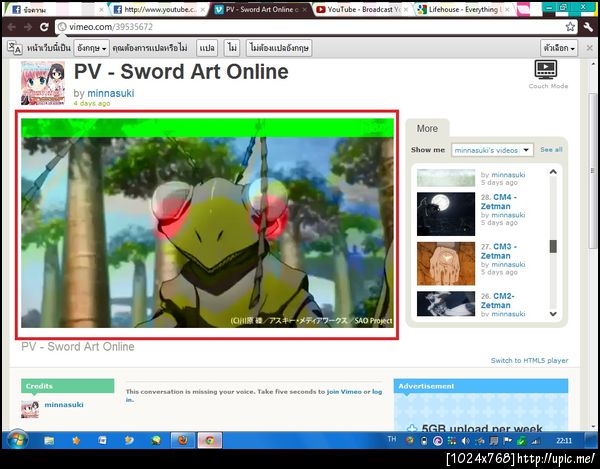Image resolution: width=600 pixels, height=469 pixels.
Task: Click the small minnasuki avatar in Credits
Action: tap(30, 409)
